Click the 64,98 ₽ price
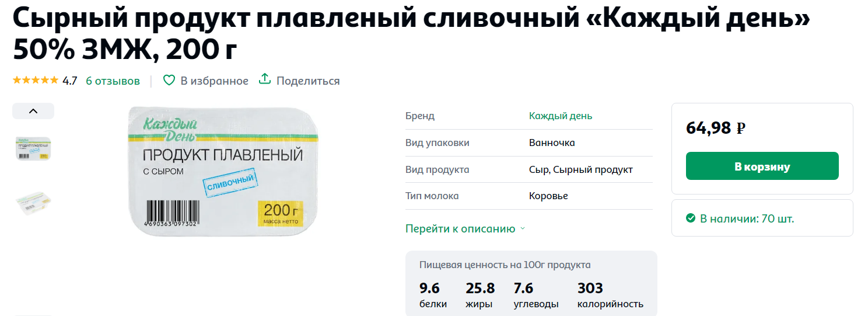 pyautogui.click(x=716, y=128)
